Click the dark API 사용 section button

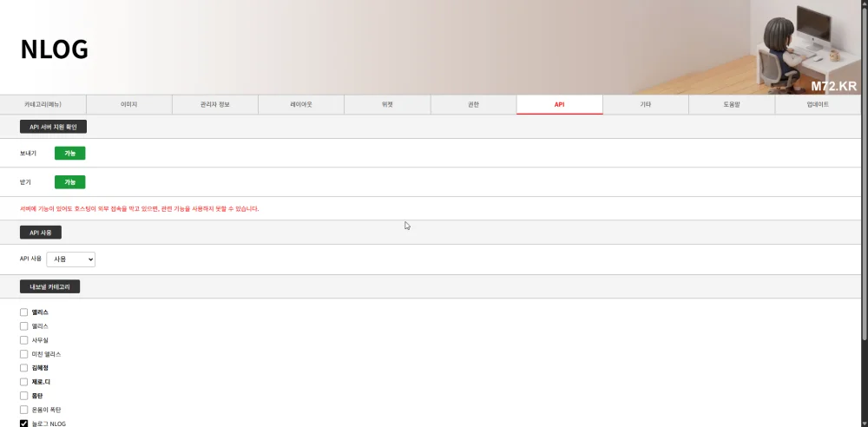tap(41, 233)
